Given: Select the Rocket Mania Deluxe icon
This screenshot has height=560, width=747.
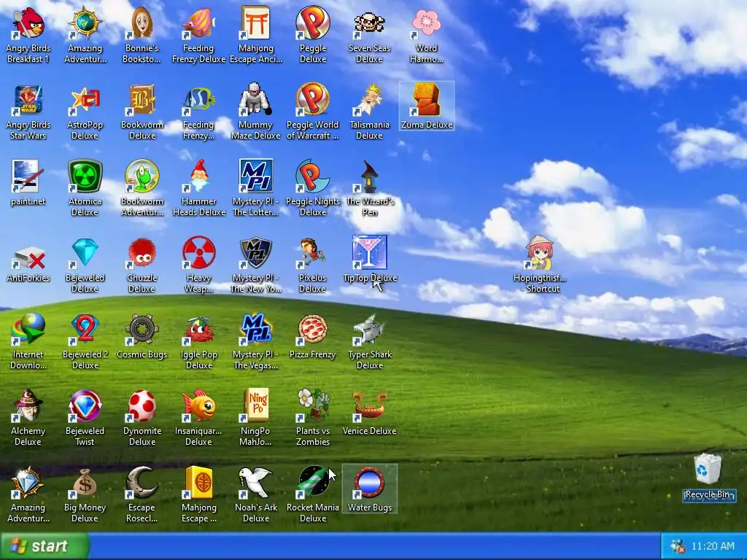Looking at the screenshot, I should 312,483.
